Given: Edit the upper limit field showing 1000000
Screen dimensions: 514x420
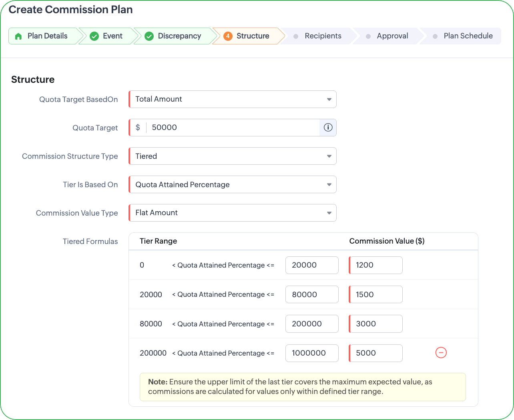Looking at the screenshot, I should pos(312,353).
